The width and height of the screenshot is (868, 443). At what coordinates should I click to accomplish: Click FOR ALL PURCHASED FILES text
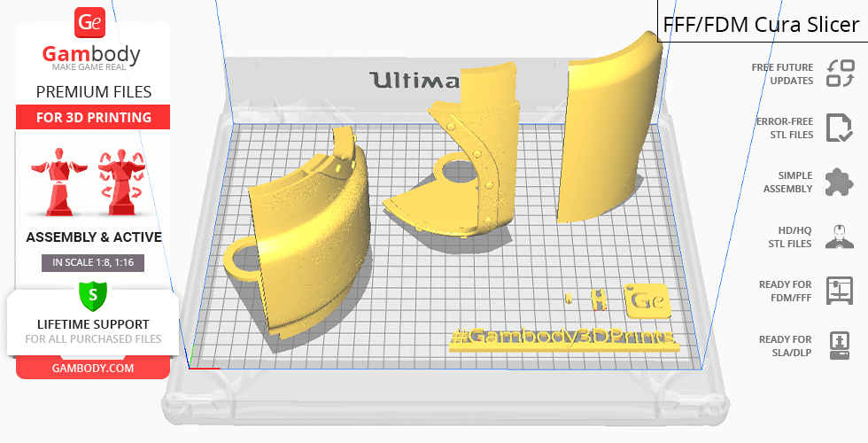tap(93, 338)
